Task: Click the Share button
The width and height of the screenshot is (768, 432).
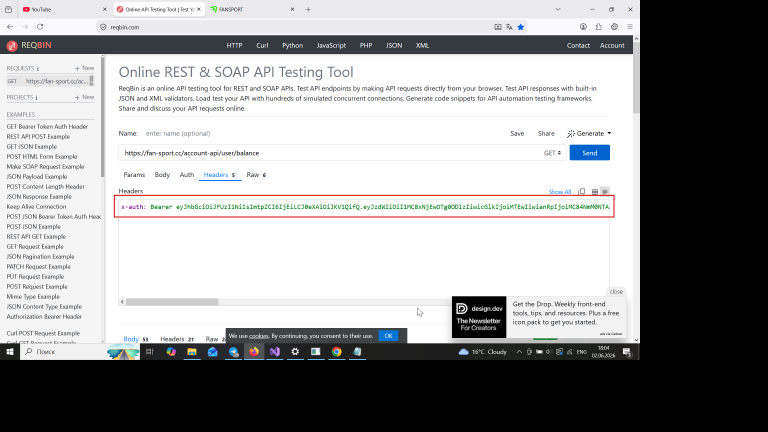Action: [546, 133]
